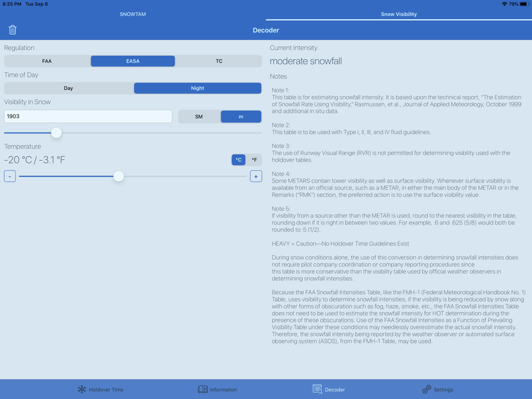Image resolution: width=532 pixels, height=399 pixels.
Task: Switch time of day to Day
Action: pos(69,88)
